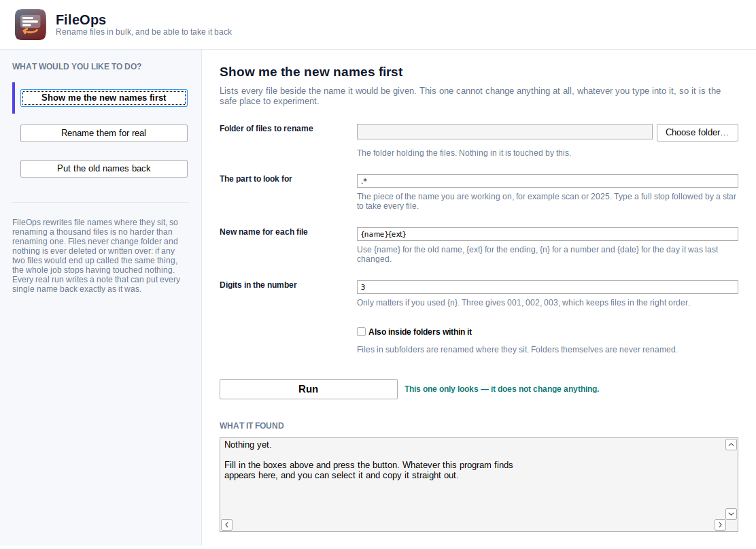The width and height of the screenshot is (756, 549).
Task: Edit the New name for each file field
Action: click(x=547, y=234)
